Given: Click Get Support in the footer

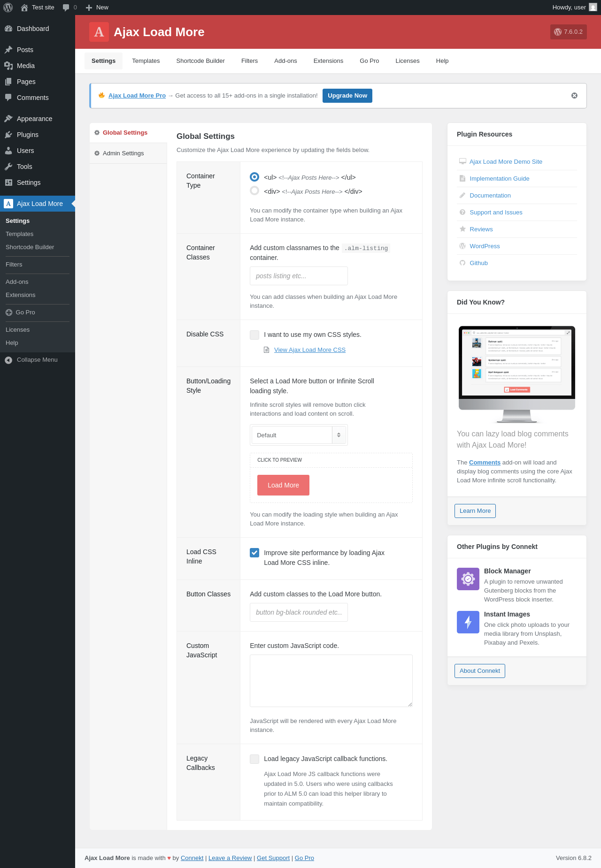Looking at the screenshot, I should [x=273, y=858].
